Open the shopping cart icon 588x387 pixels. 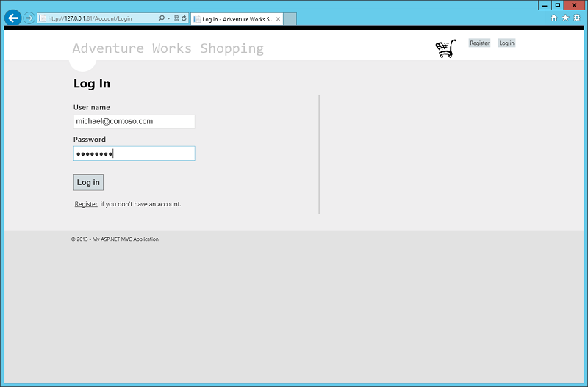pyautogui.click(x=446, y=48)
